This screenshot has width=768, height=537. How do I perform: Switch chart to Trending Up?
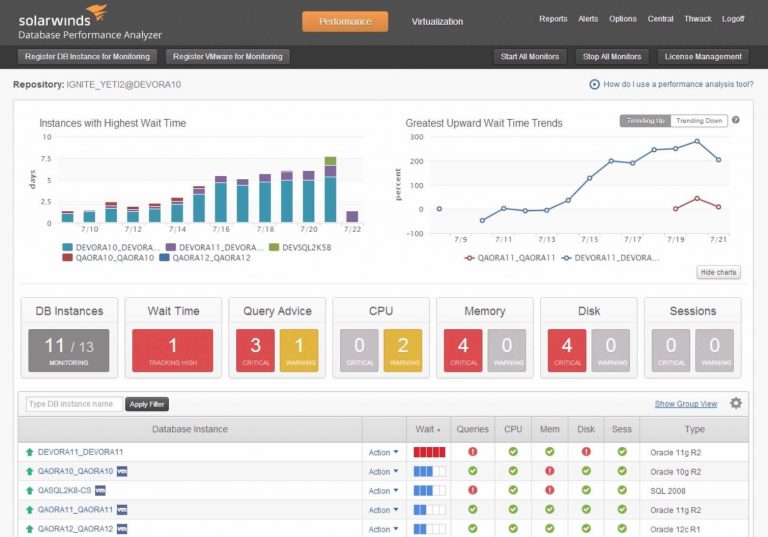point(646,121)
